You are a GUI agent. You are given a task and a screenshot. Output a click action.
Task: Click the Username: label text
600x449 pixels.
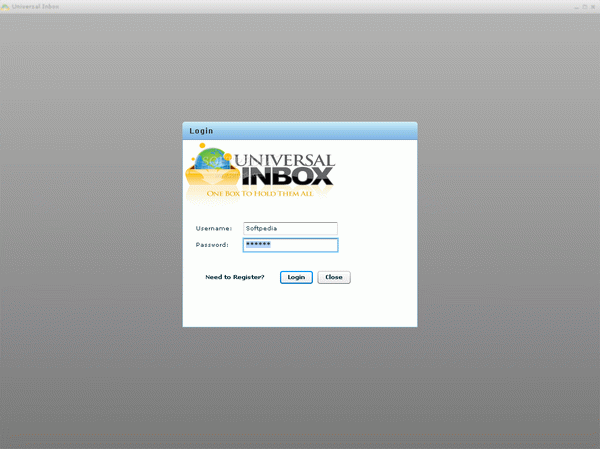click(x=214, y=229)
